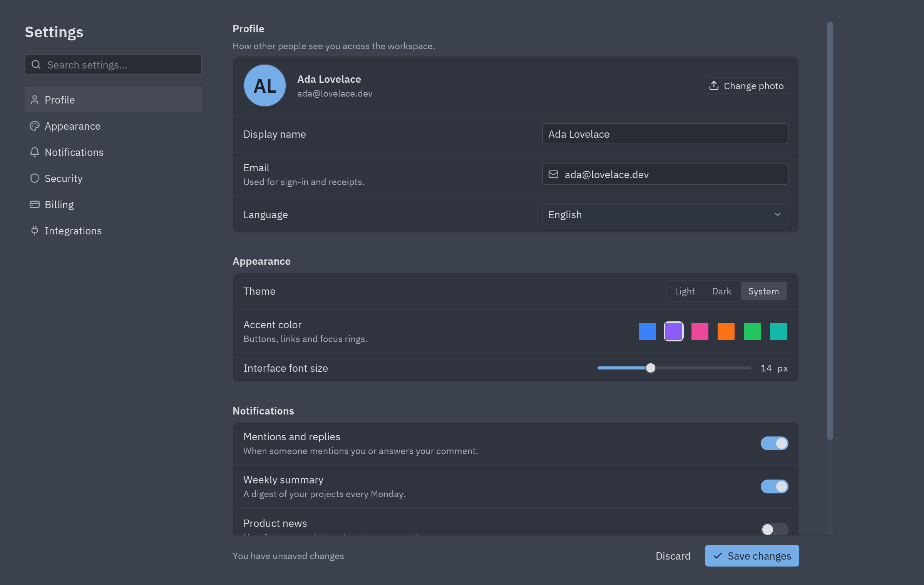Select the System theme option

click(763, 291)
